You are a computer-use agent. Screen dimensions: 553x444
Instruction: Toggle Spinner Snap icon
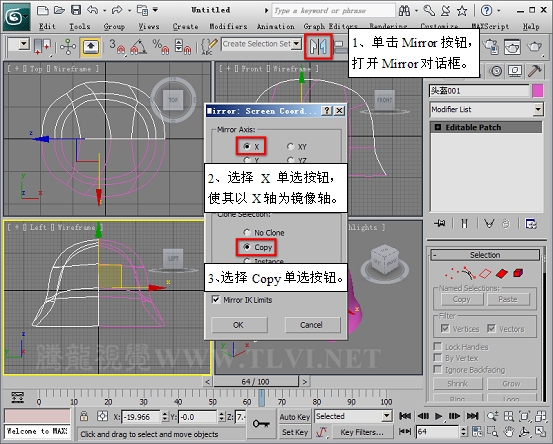point(183,47)
